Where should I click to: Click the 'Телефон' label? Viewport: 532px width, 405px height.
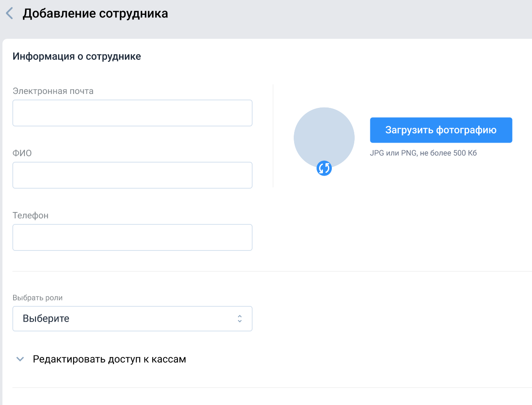click(x=30, y=215)
